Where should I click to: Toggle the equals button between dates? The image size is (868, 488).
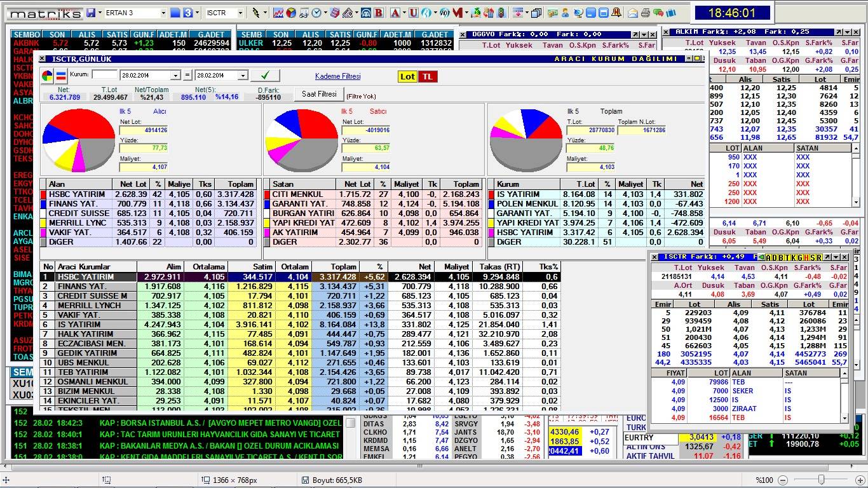pyautogui.click(x=187, y=76)
